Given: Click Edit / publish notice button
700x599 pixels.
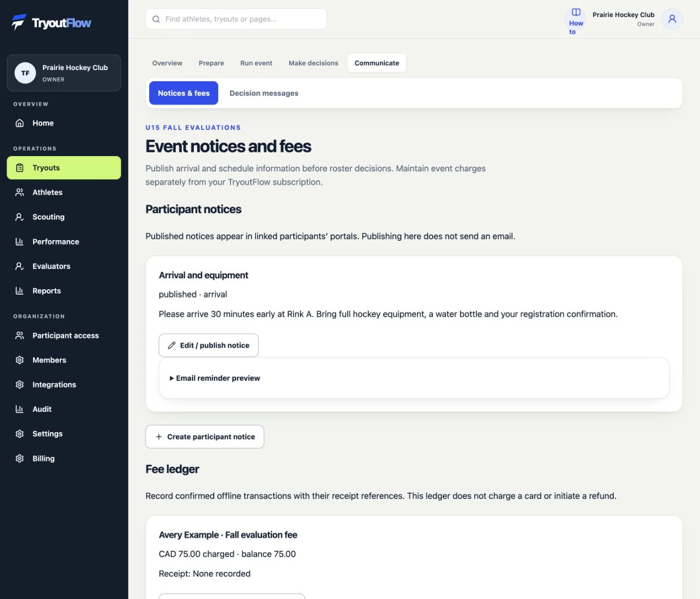Looking at the screenshot, I should 209,345.
